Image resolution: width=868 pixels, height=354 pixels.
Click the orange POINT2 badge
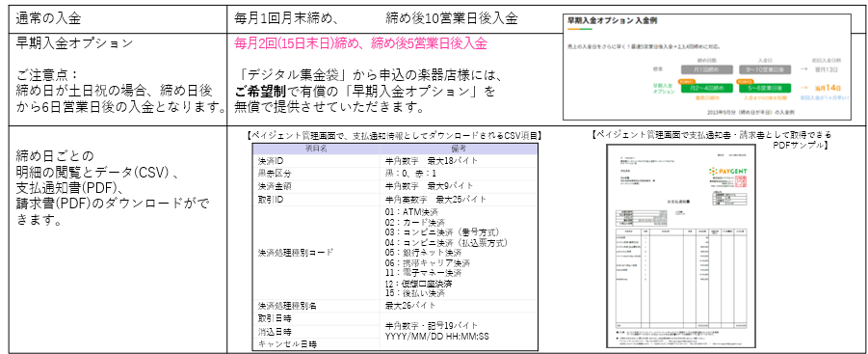pyautogui.click(x=745, y=80)
